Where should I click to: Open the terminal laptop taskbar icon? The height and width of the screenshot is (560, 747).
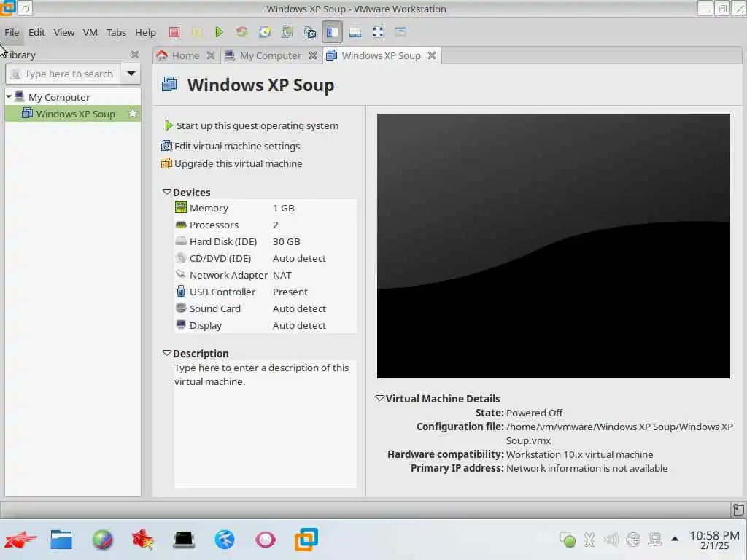[x=184, y=540]
